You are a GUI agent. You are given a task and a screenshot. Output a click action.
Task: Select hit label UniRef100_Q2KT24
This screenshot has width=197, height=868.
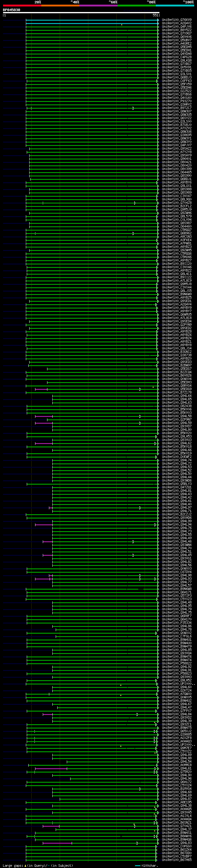coord(177,691)
